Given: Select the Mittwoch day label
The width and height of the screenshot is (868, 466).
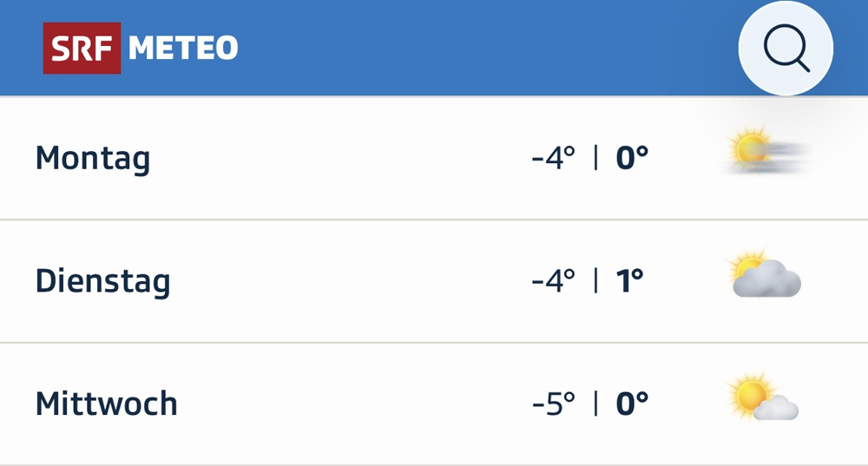Looking at the screenshot, I should [x=106, y=404].
